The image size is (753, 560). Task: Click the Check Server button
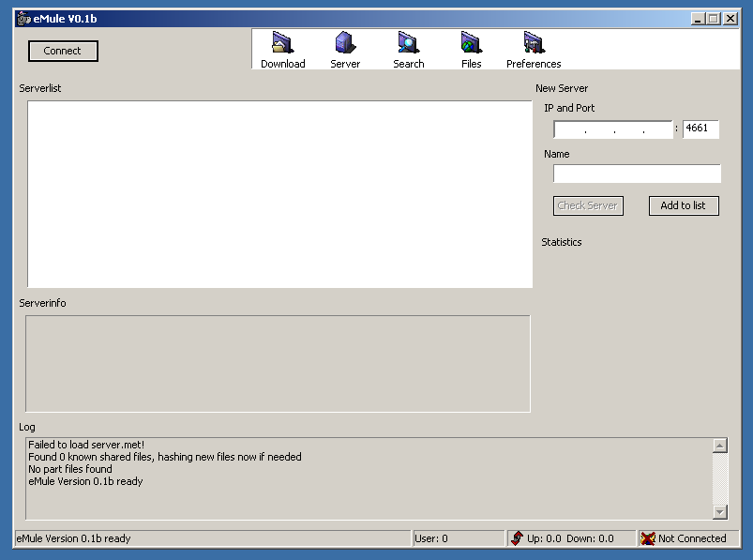[587, 205]
